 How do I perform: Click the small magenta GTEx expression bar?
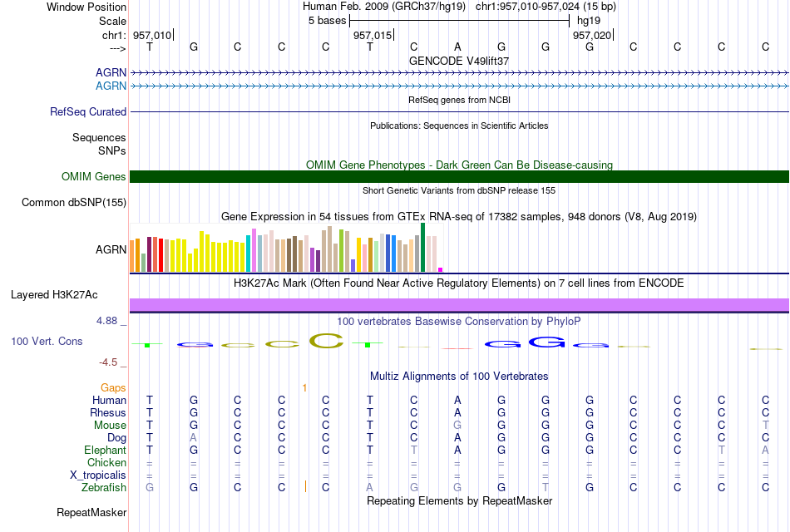pos(441,269)
